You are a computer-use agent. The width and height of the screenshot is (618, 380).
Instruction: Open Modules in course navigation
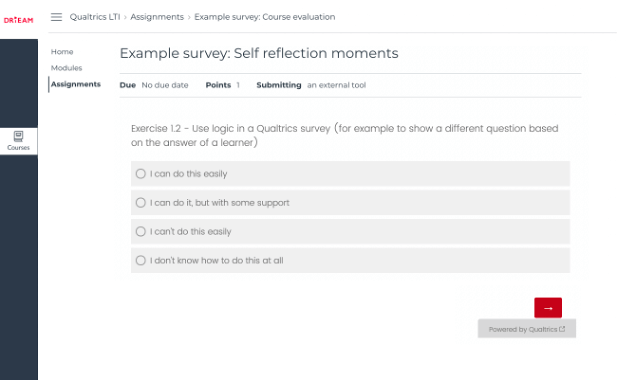(66, 68)
